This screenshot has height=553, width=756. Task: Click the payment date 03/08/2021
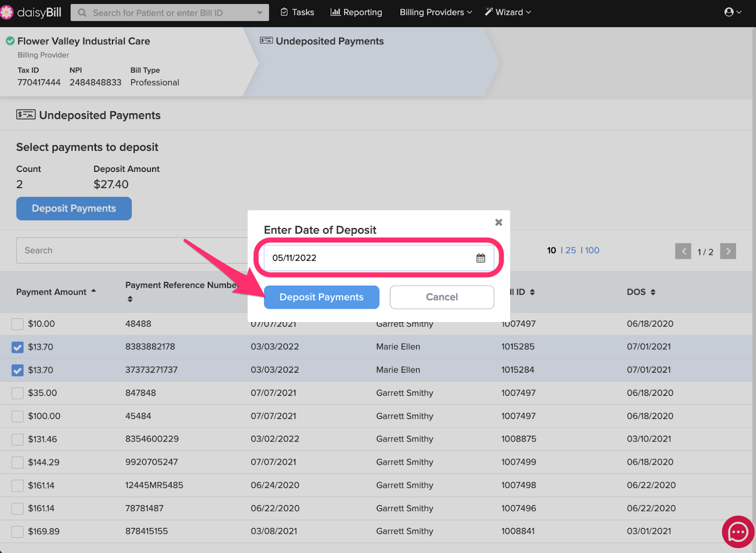(x=274, y=531)
